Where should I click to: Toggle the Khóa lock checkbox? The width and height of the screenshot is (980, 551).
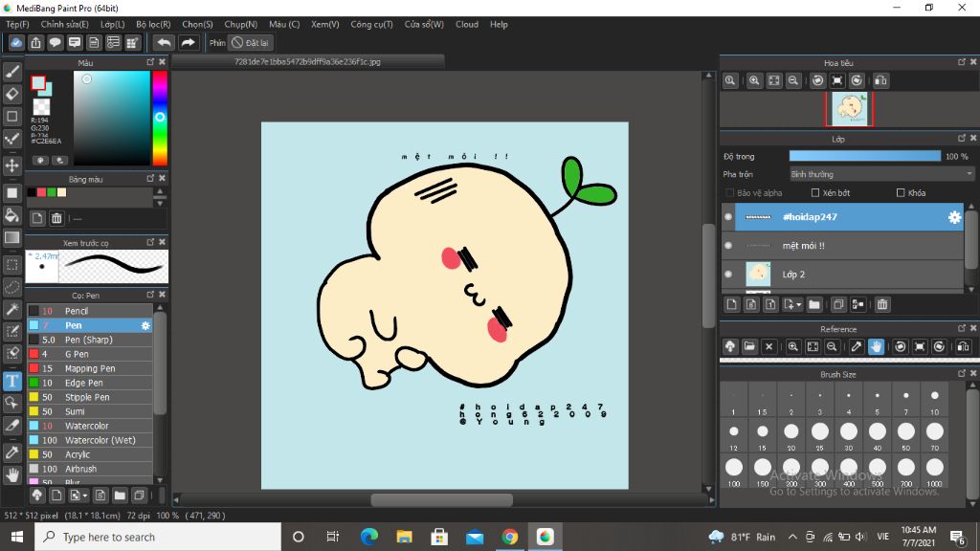(901, 193)
